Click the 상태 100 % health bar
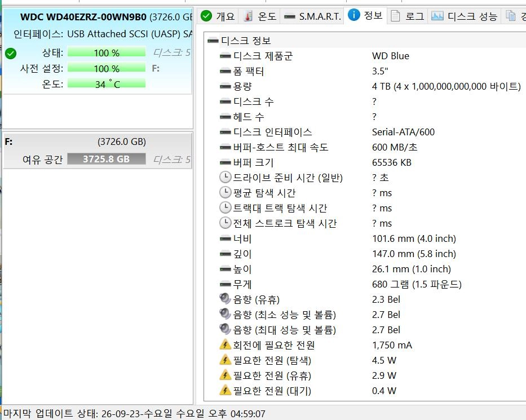Image resolution: width=526 pixels, height=420 pixels. tap(107, 52)
